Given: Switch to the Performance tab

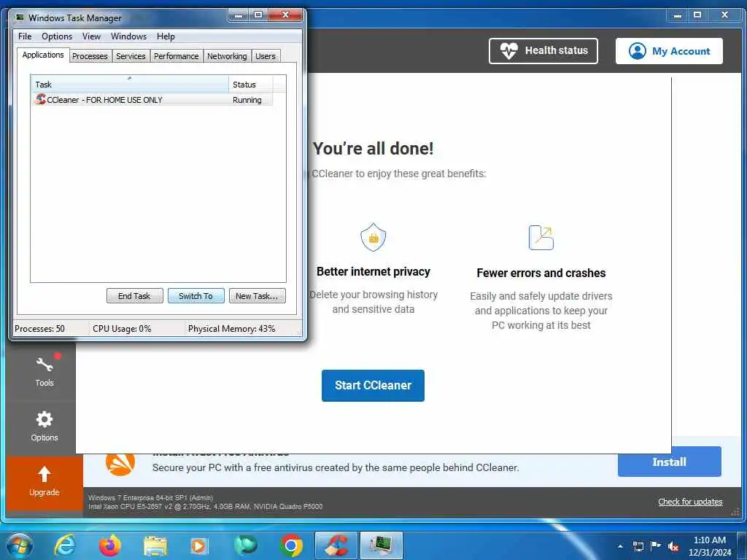Looking at the screenshot, I should [177, 56].
